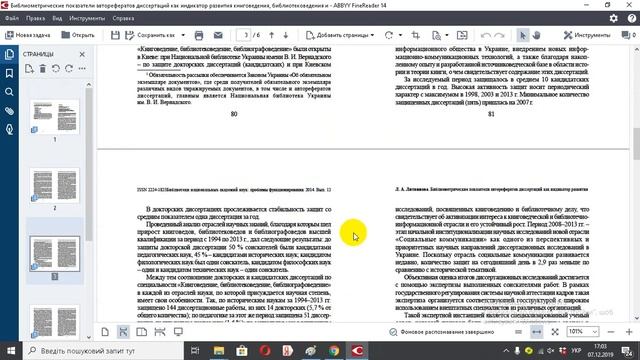Open the Справка menu
The width and height of the screenshot is (640, 360).
[x=123, y=18]
